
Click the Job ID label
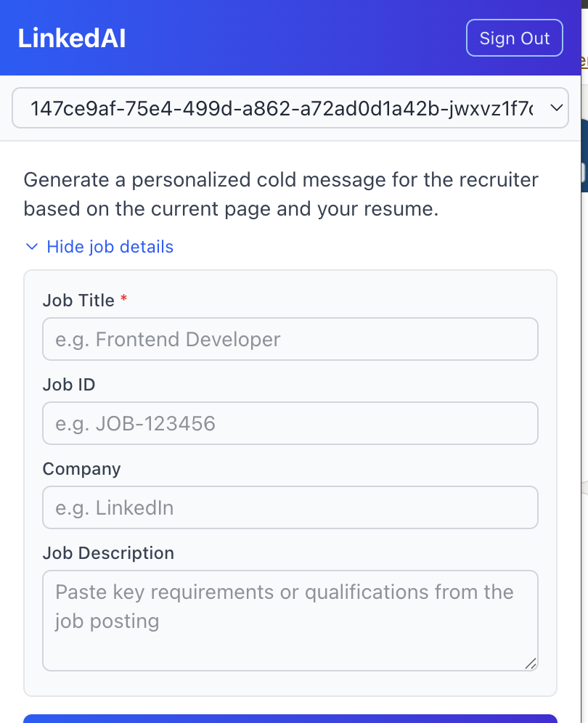coord(69,385)
